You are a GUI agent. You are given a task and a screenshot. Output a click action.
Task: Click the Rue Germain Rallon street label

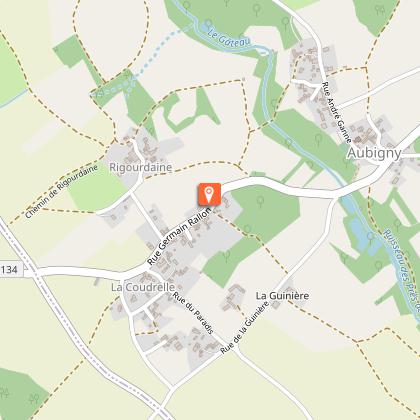179,236
